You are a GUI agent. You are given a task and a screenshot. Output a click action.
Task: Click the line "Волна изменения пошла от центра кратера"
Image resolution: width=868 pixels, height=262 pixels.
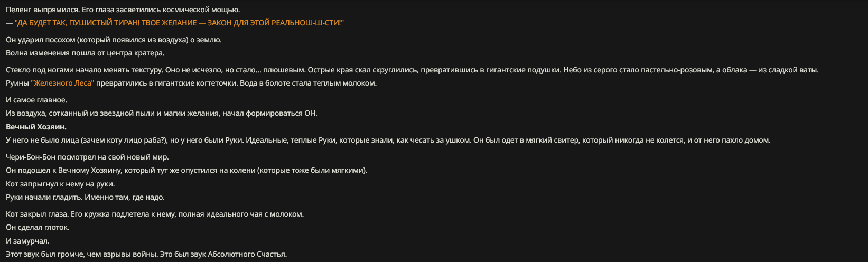(x=85, y=53)
